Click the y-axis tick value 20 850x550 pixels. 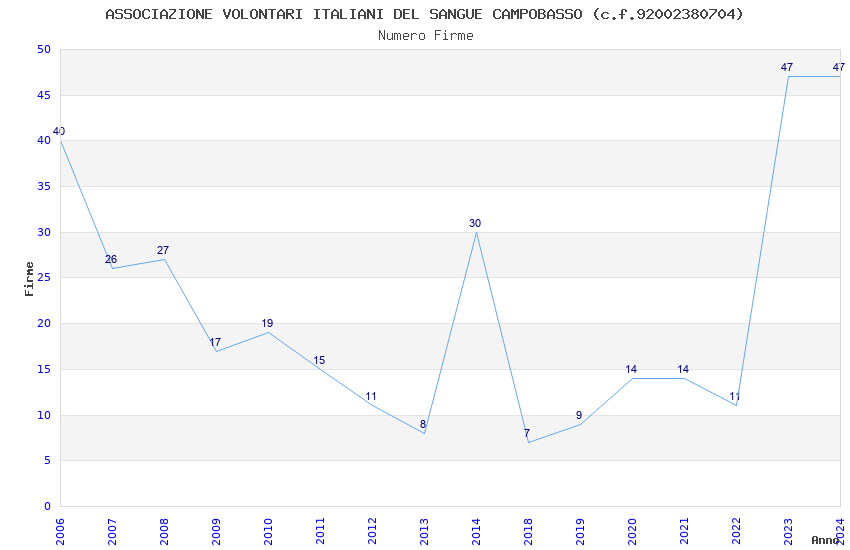tap(44, 323)
